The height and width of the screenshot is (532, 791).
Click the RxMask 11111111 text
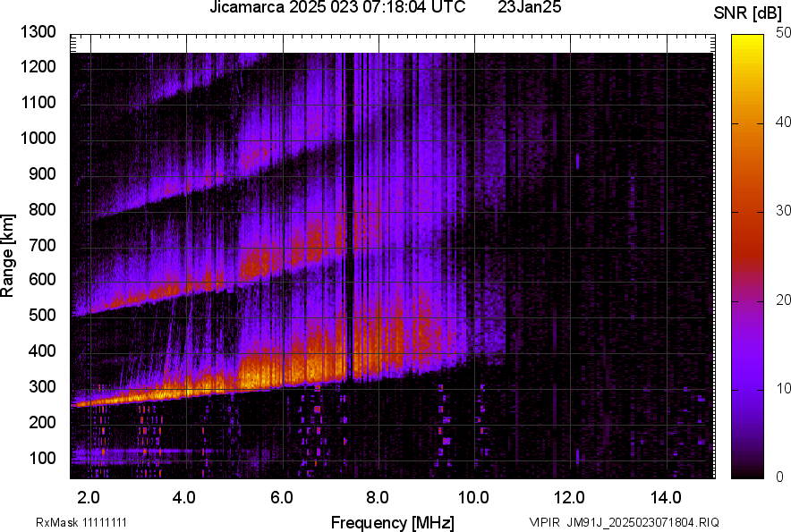68,522
